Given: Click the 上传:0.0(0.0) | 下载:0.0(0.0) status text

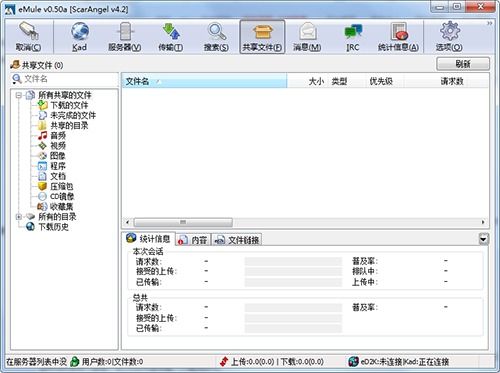Looking at the screenshot, I should pyautogui.click(x=277, y=362).
